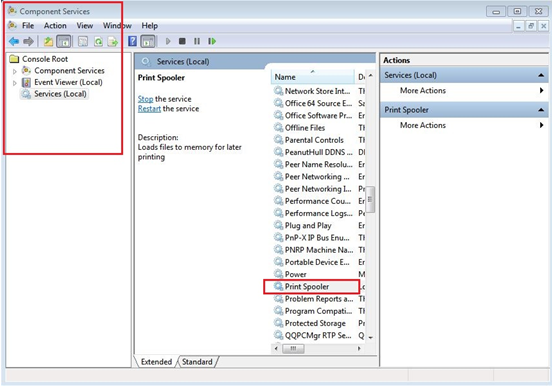Click the vertical scrollbar thumb
Viewport: 552px width, 386px height.
(x=370, y=200)
